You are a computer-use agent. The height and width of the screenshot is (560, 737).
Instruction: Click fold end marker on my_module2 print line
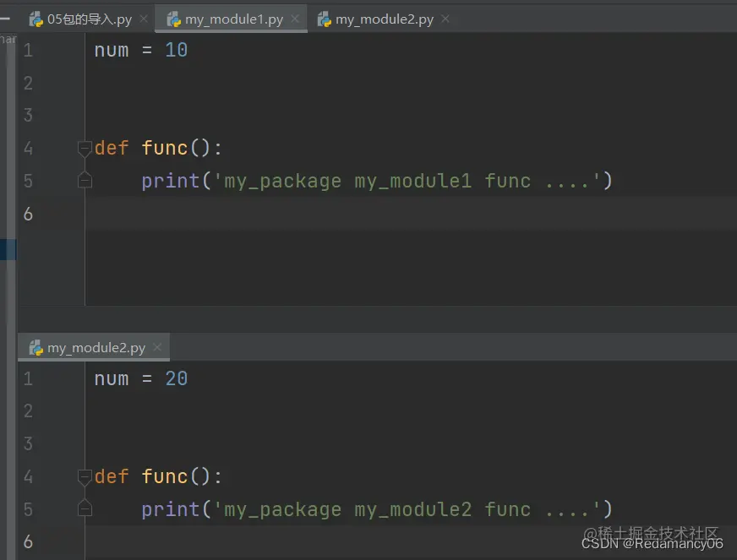point(85,508)
